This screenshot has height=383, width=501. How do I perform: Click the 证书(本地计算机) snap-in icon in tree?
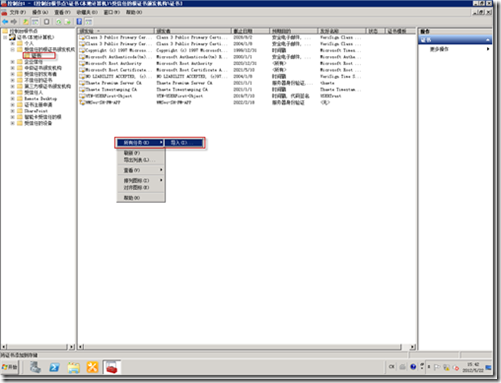[13, 37]
